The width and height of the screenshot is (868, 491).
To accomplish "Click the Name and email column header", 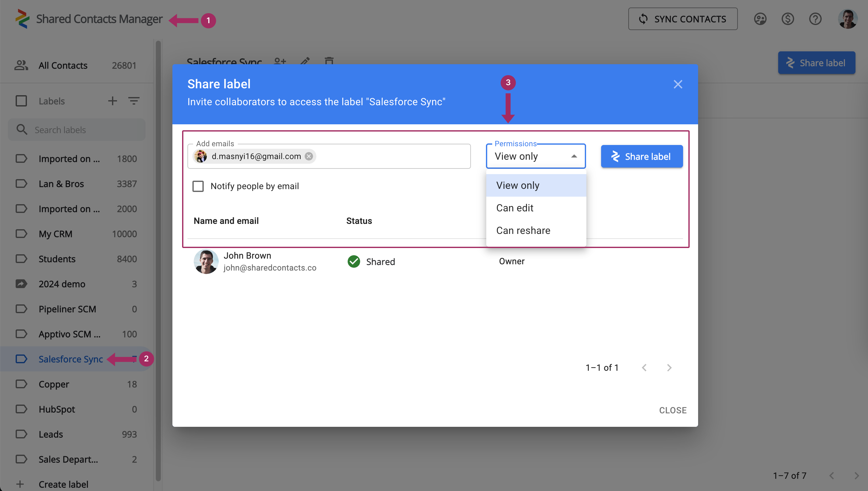I will [x=226, y=220].
